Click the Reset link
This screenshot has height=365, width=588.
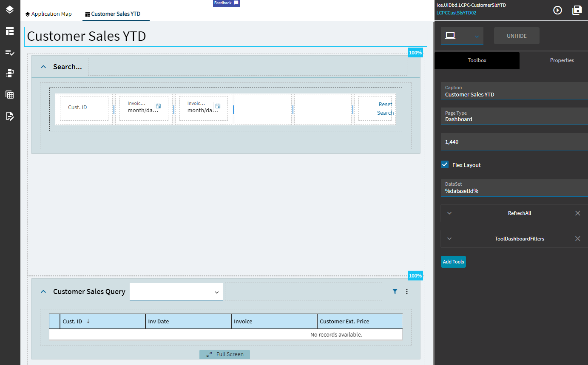(x=385, y=105)
